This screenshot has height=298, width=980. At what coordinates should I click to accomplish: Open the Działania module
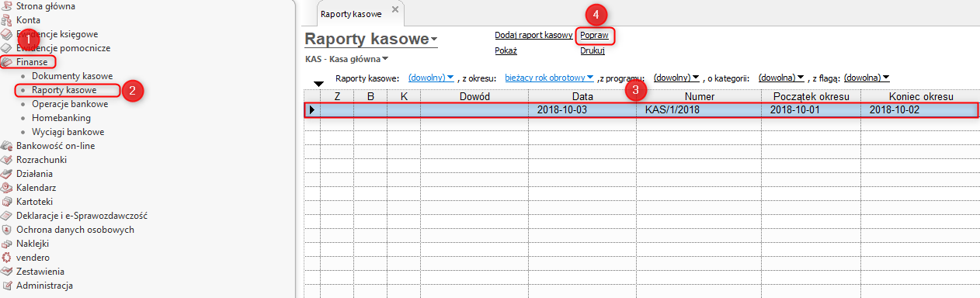click(x=35, y=174)
